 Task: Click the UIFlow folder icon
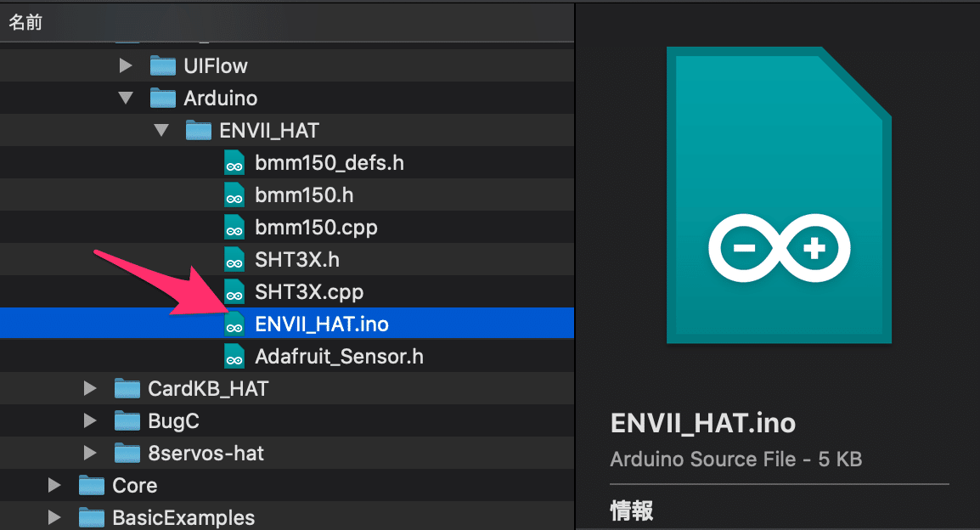coord(162,65)
